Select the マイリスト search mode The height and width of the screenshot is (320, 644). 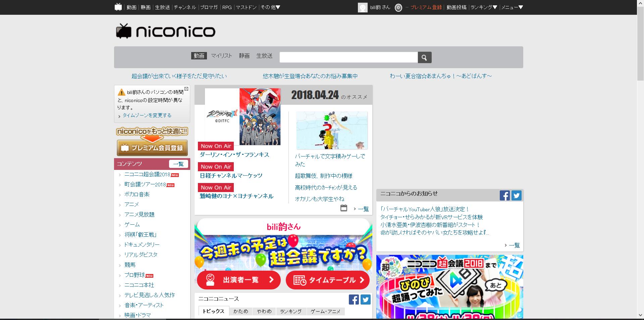click(x=221, y=56)
